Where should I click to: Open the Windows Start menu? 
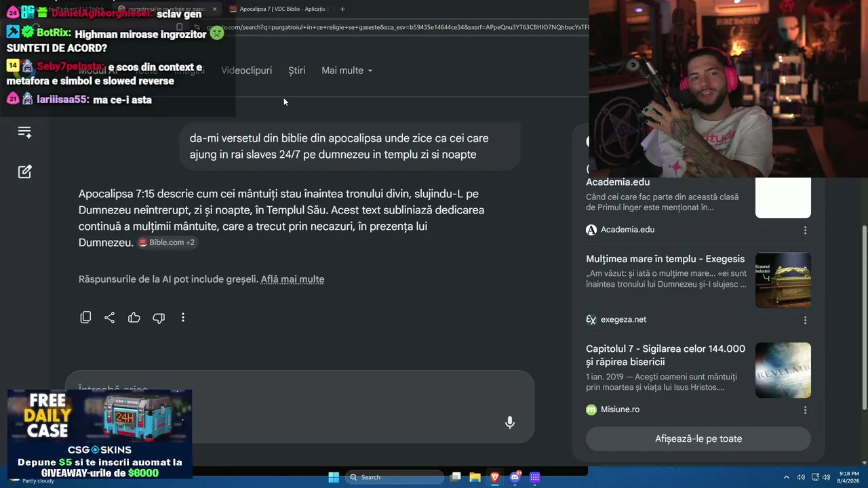pyautogui.click(x=334, y=477)
